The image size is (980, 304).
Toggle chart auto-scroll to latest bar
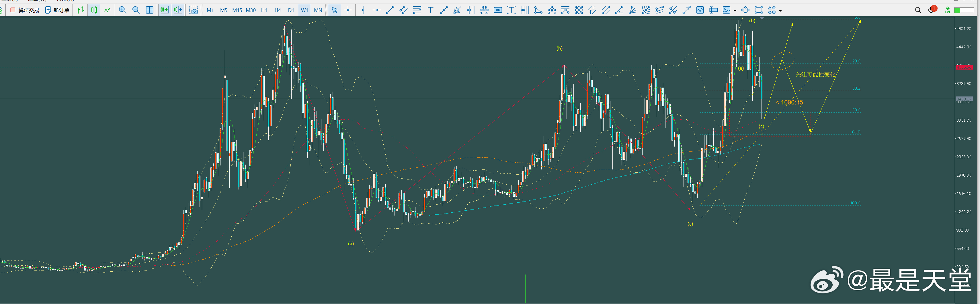tap(164, 10)
